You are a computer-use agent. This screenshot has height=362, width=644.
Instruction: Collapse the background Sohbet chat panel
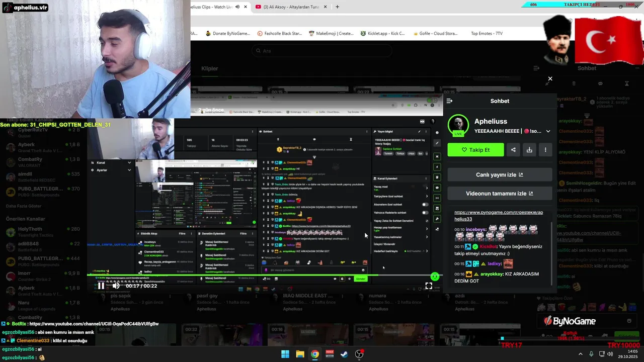click(536, 68)
